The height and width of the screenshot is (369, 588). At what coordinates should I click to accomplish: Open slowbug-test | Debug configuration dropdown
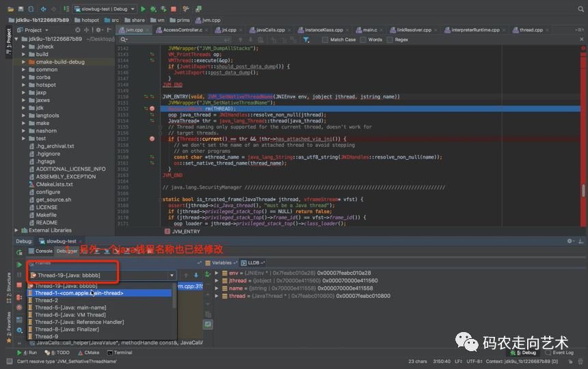coord(105,9)
